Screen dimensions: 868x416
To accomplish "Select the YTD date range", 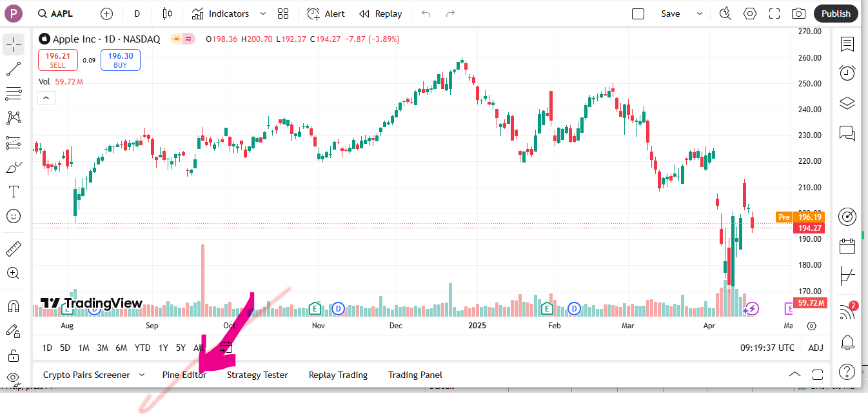I will click(x=143, y=348).
